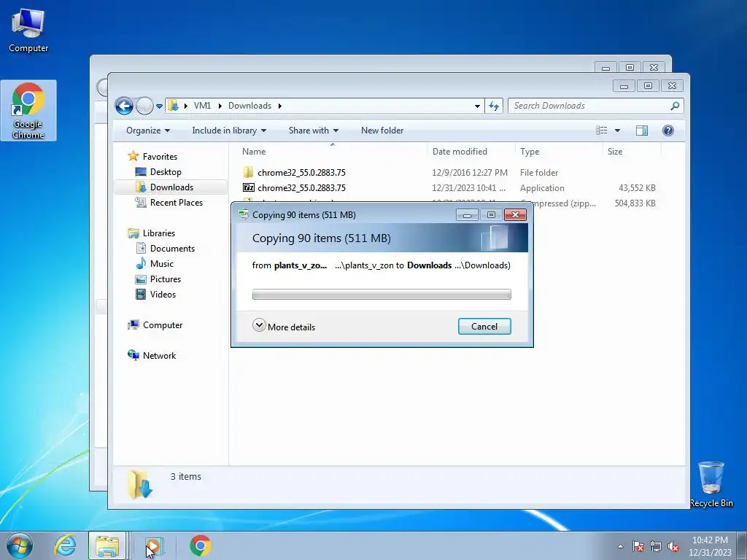The image size is (747, 560).
Task: Click the 43,552 KB size cell
Action: [x=637, y=188]
